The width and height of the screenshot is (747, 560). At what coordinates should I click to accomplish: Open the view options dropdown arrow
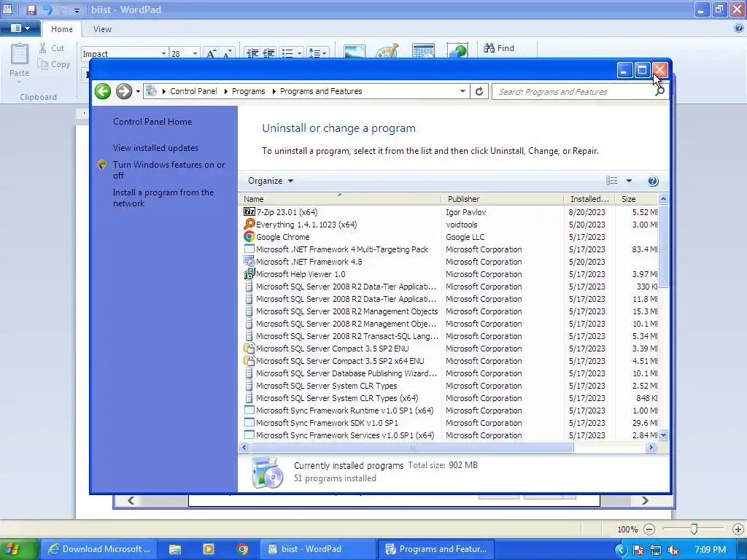(629, 181)
